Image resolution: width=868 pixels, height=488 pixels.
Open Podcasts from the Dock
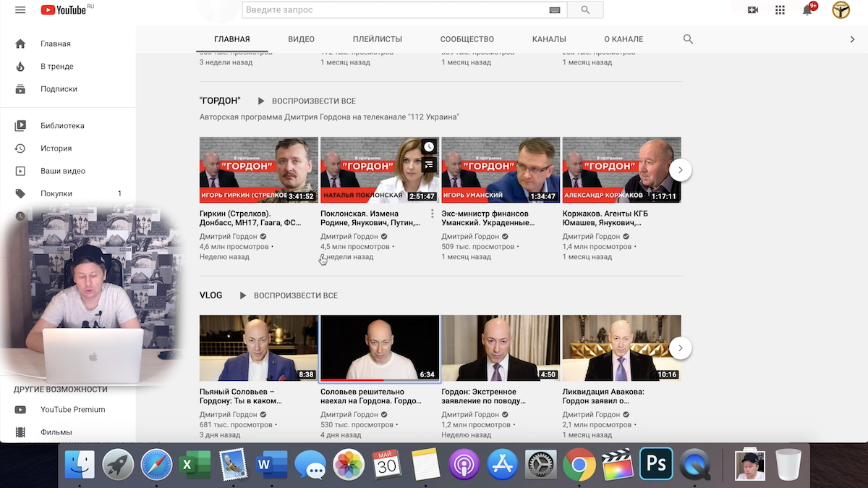pos(464,464)
